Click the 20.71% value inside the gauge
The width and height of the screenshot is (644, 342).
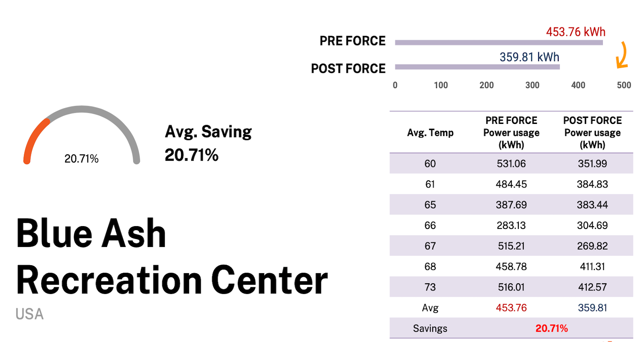81,159
